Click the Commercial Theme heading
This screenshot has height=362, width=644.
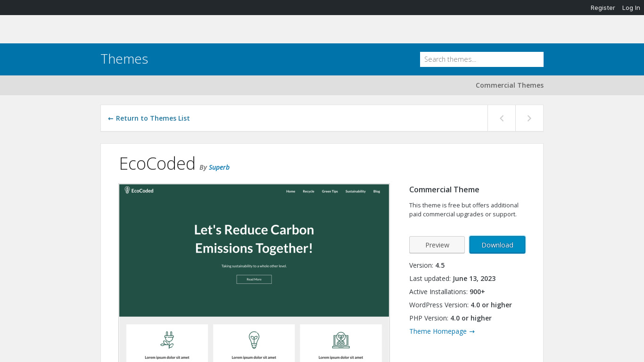444,189
